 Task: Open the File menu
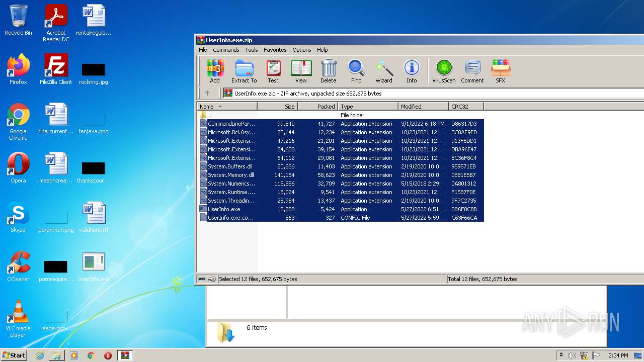(203, 50)
